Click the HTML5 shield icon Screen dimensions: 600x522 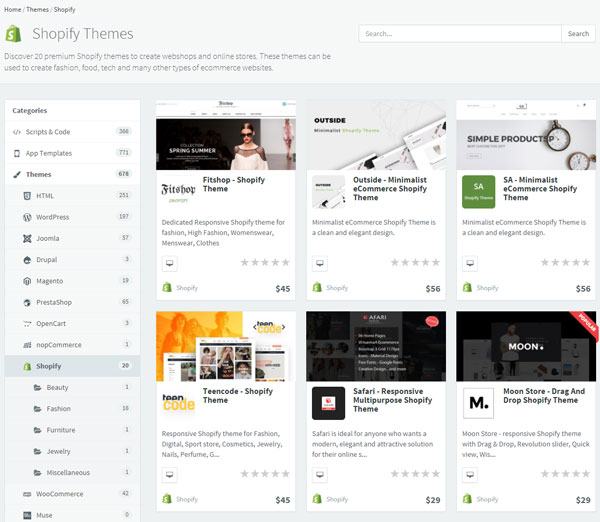(x=27, y=196)
